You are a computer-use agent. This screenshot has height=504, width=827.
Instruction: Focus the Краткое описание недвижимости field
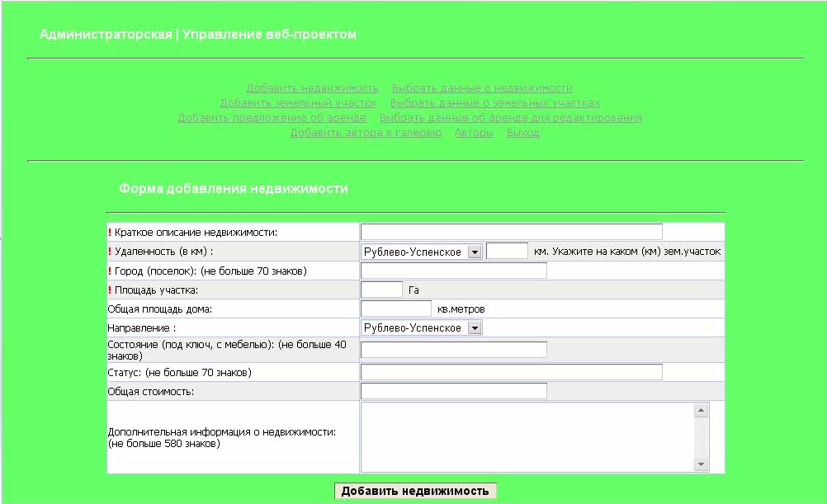click(x=511, y=232)
